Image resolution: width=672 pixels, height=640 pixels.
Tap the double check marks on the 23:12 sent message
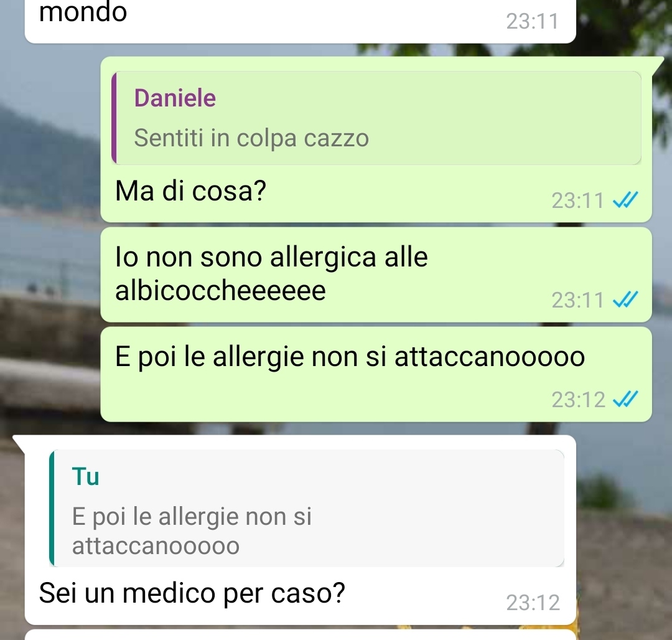[x=625, y=399]
